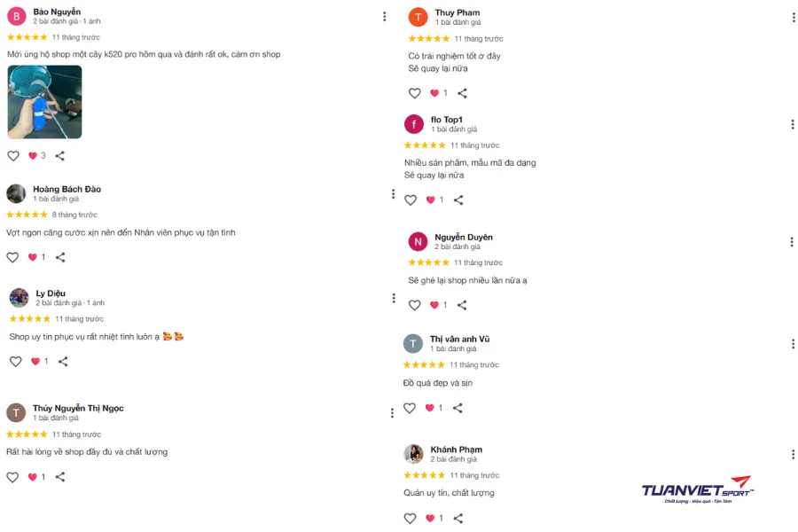Share Hoàng Bách Đào's review
798x532 pixels.
pyautogui.click(x=60, y=257)
